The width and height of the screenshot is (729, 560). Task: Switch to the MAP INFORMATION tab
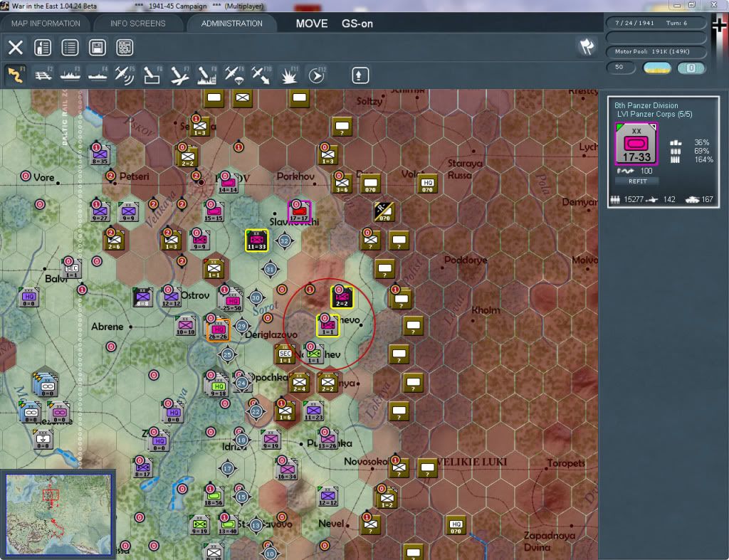(46, 23)
